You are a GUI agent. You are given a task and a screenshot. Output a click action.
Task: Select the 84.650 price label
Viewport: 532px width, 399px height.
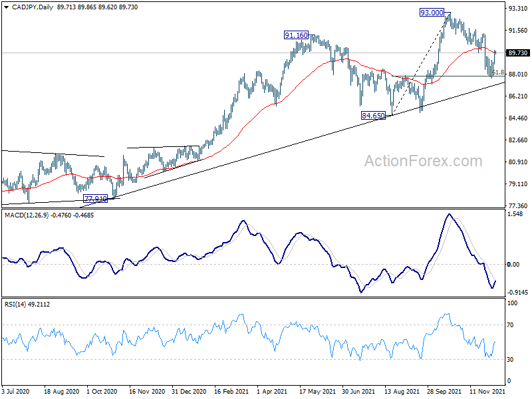pos(373,116)
